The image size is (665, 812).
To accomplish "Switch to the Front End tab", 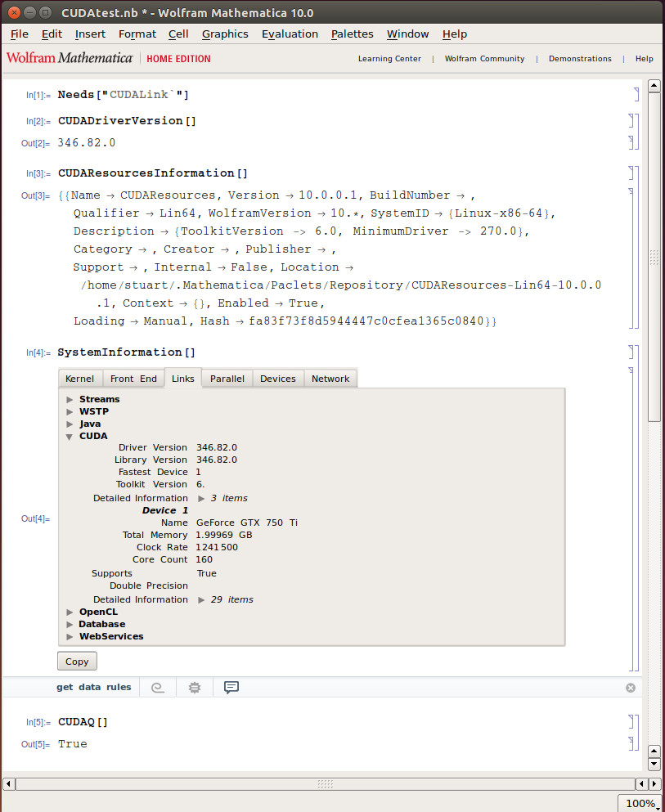I will click(x=133, y=379).
